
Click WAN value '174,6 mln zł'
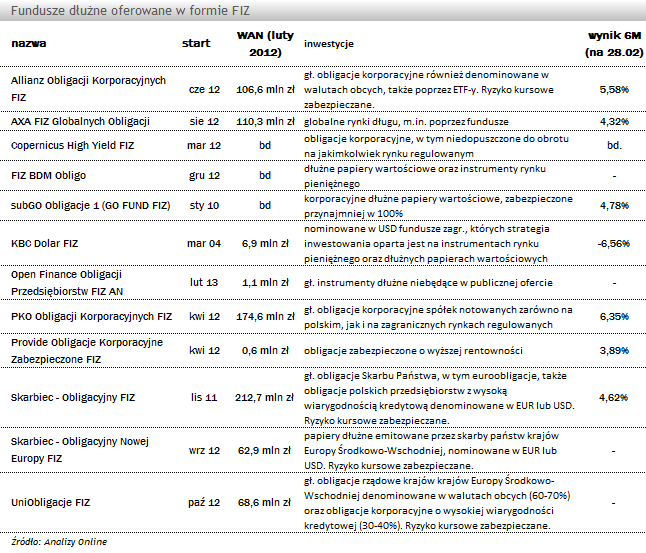[265, 316]
